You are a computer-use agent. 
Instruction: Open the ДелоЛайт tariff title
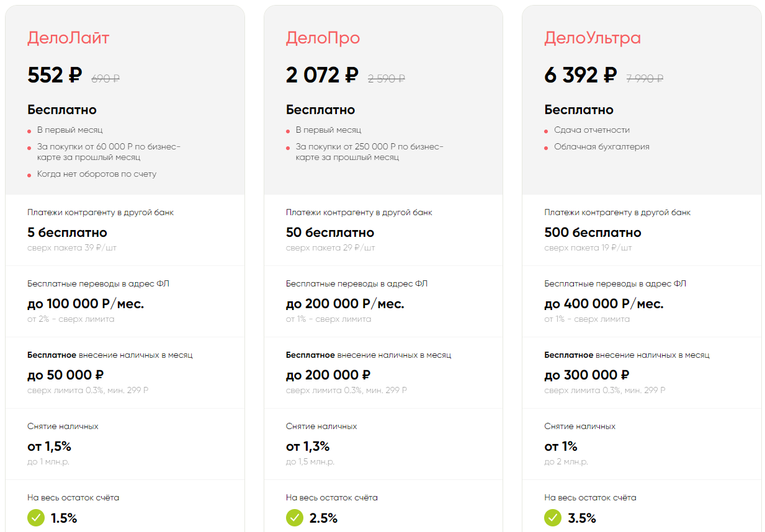(68, 38)
